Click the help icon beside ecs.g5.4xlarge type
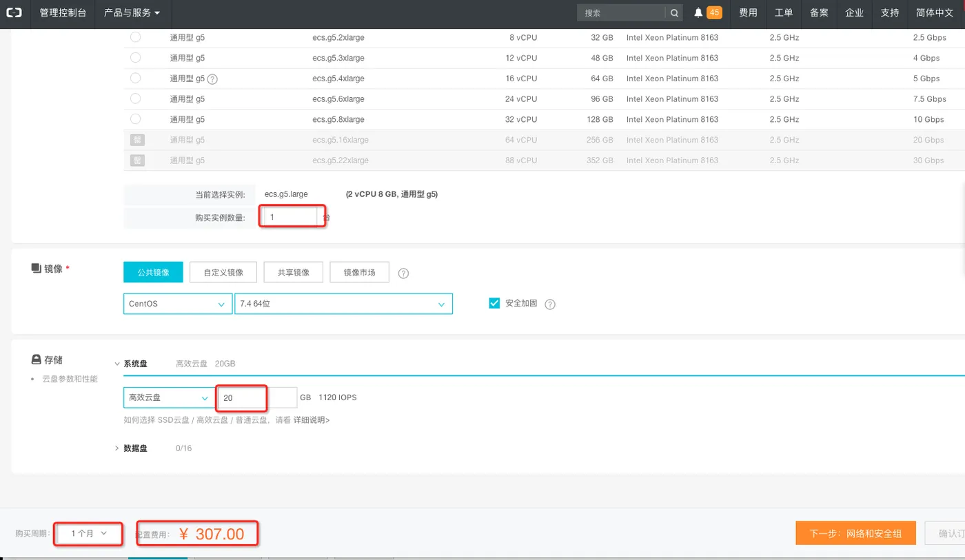Image resolution: width=965 pixels, height=560 pixels. 212,79
